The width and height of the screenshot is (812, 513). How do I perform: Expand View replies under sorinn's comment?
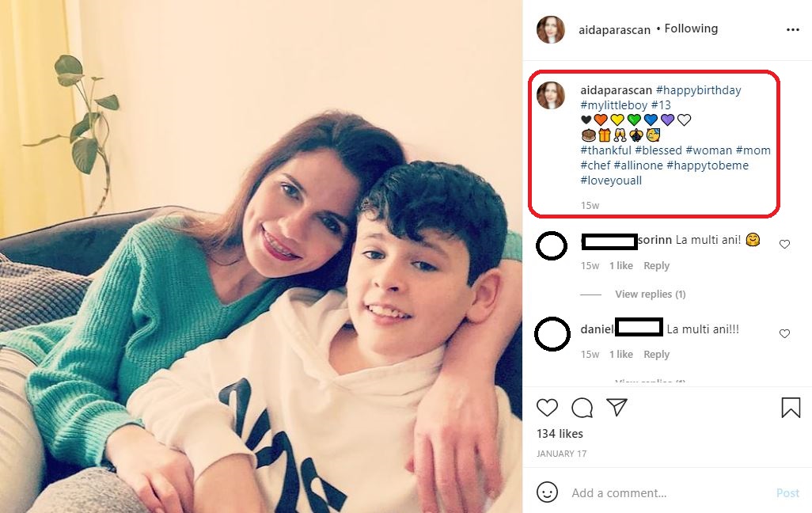[x=650, y=294]
